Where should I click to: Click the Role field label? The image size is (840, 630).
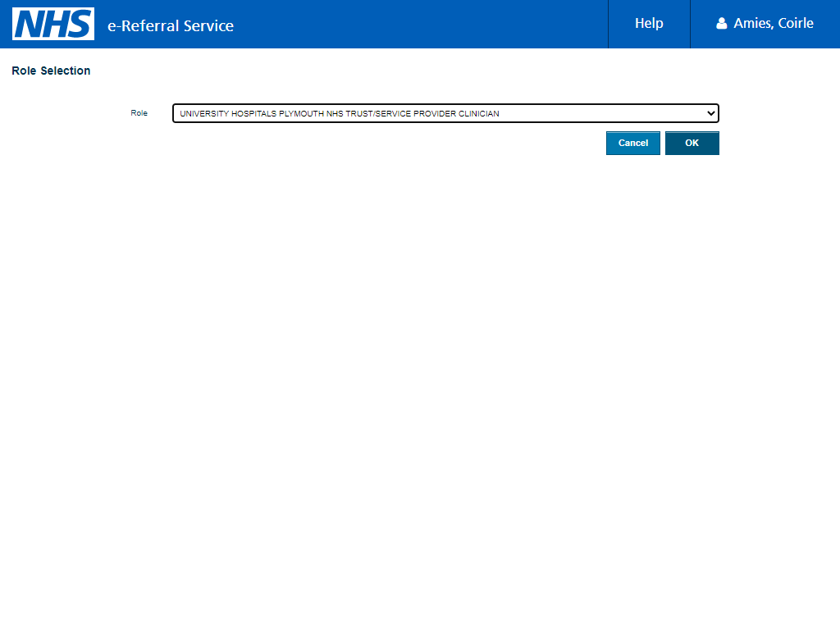(x=139, y=113)
